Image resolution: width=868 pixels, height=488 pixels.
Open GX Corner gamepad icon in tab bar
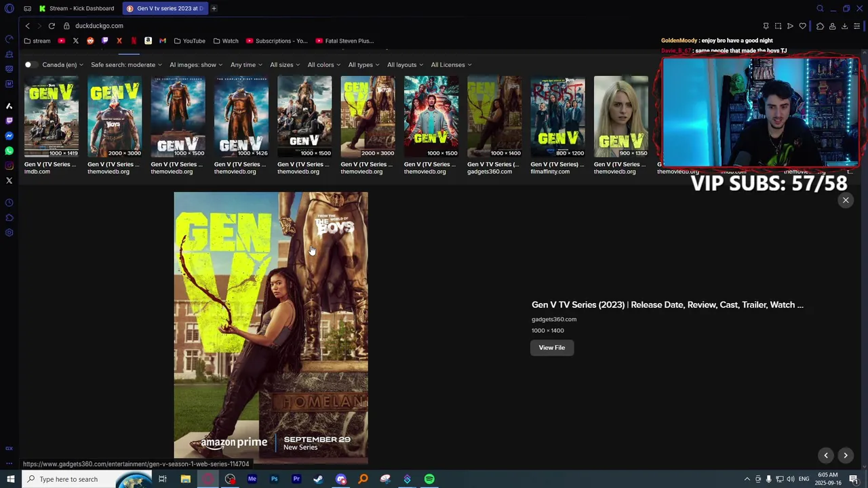[27, 8]
